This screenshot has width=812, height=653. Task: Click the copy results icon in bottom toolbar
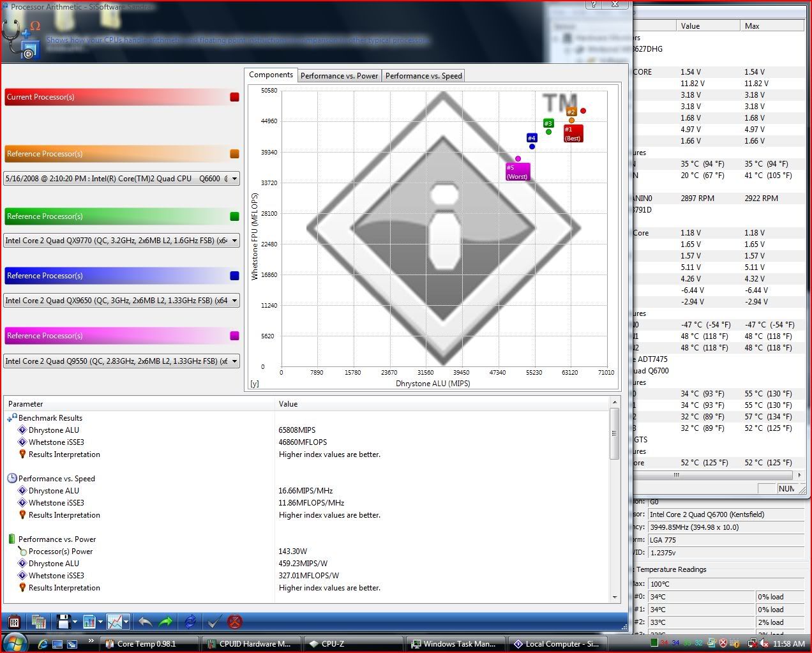pos(39,621)
